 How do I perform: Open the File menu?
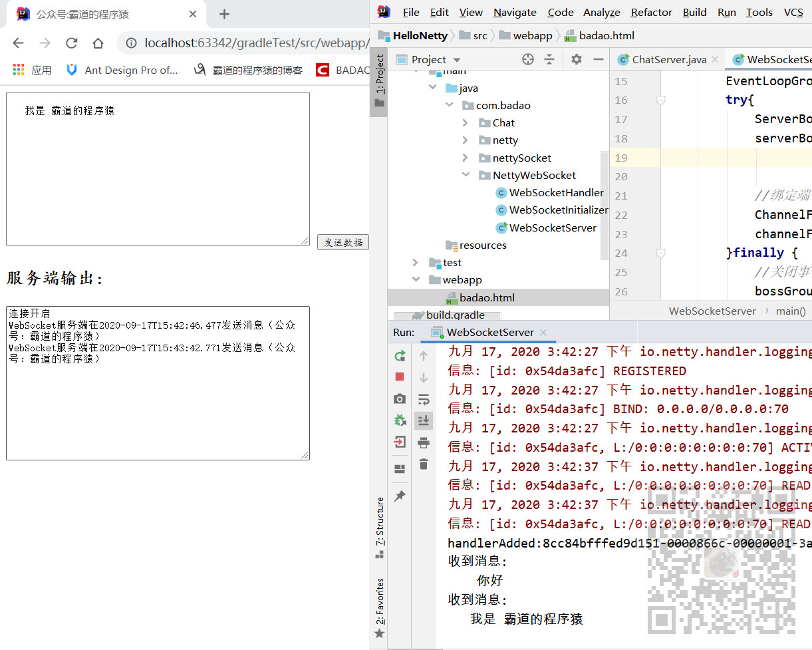(x=411, y=12)
